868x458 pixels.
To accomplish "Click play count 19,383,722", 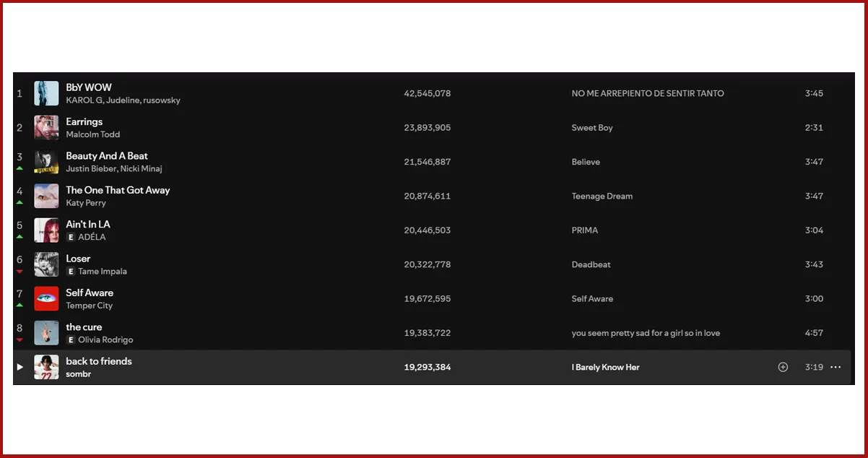I will 428,333.
